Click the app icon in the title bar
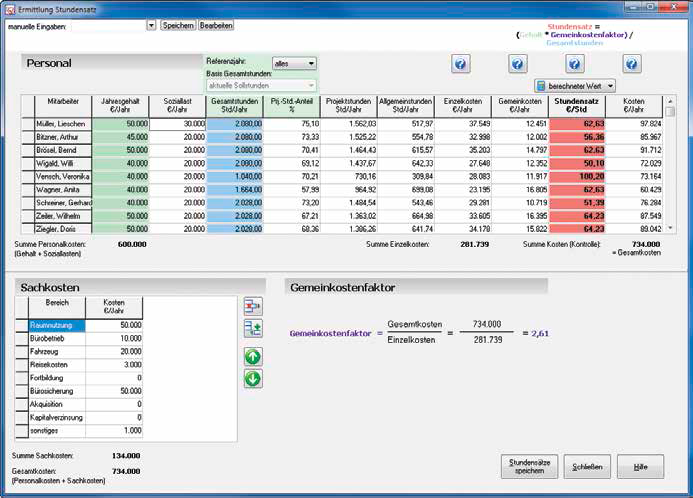Viewport: 693px width, 498px height. (x=9, y=9)
